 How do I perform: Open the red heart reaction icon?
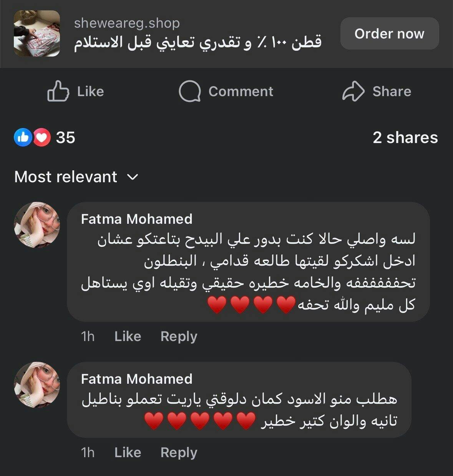tap(42, 137)
